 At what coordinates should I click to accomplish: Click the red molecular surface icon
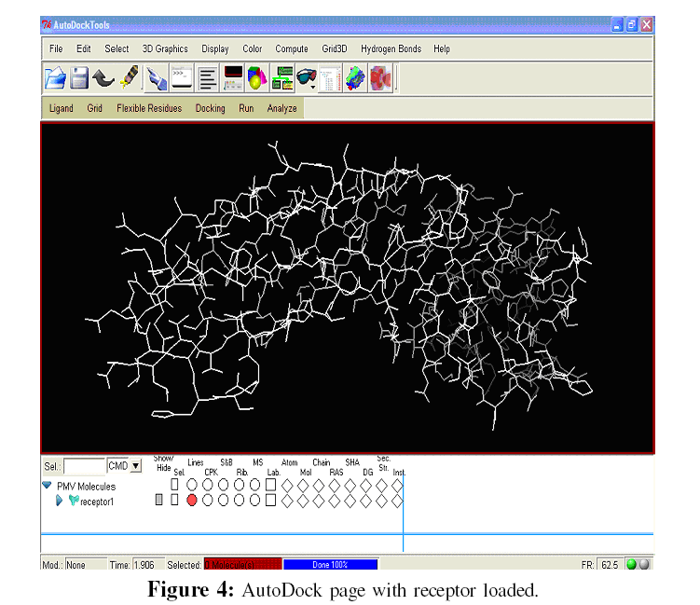(380, 78)
